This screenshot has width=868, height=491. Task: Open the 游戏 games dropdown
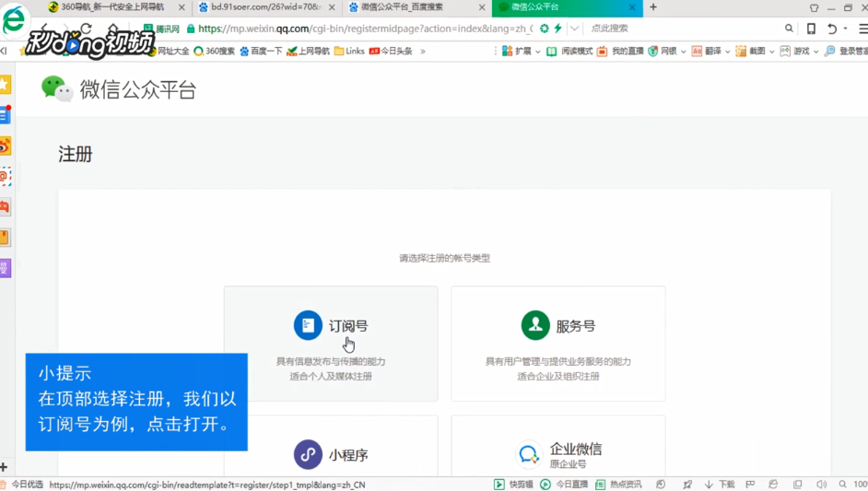tap(800, 51)
